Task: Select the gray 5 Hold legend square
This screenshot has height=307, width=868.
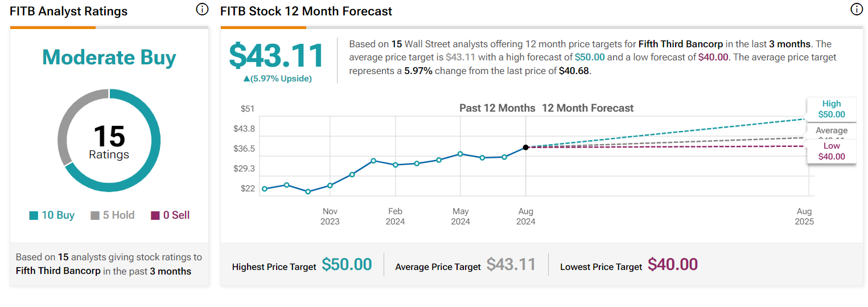Action: coord(95,215)
